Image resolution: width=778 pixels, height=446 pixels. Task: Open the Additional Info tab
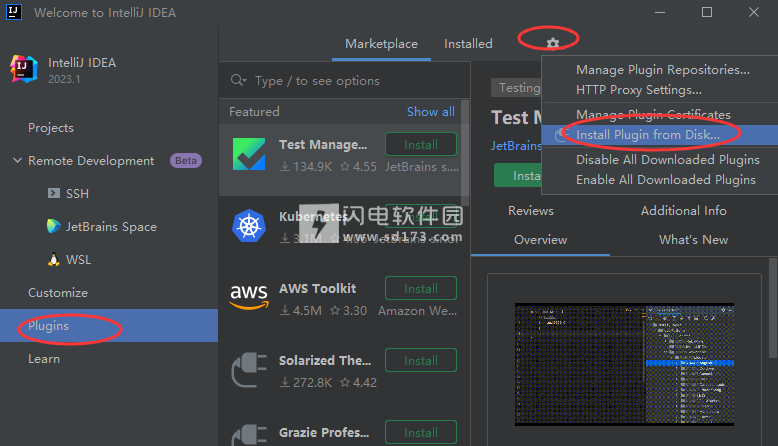coord(683,211)
